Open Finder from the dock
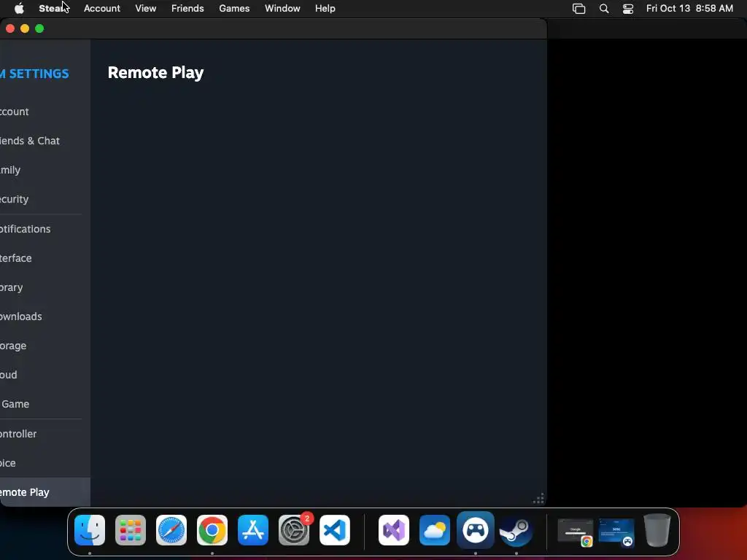 90,530
